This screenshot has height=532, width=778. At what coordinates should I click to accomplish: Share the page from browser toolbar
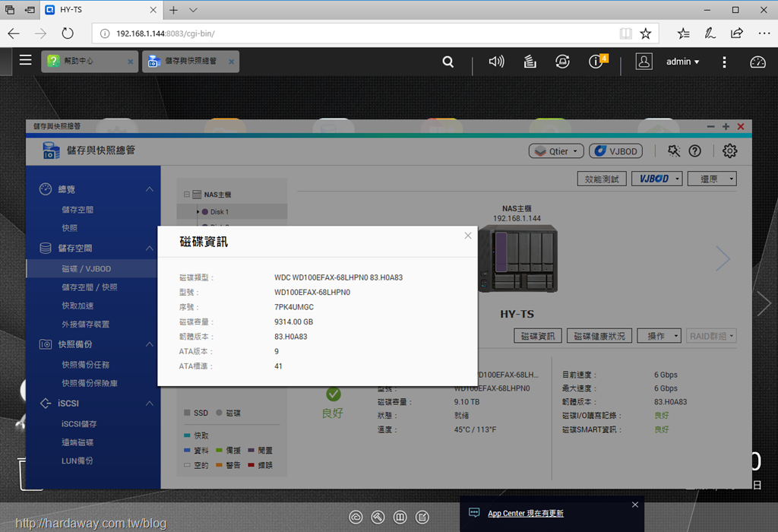tap(737, 33)
